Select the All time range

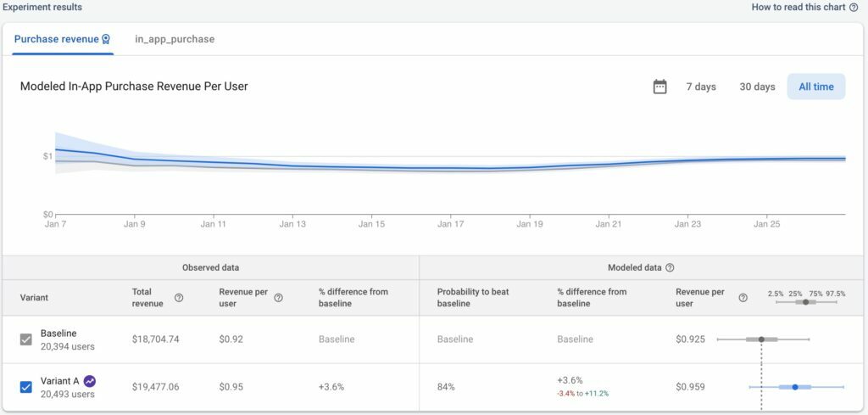point(816,87)
